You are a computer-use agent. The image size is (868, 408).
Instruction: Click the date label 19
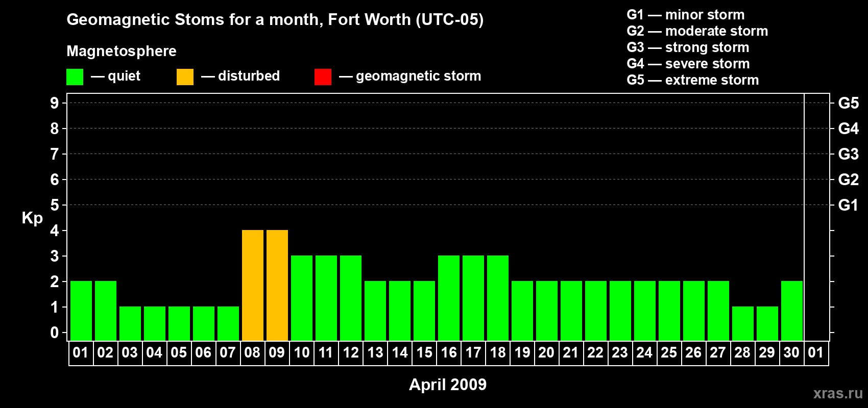[522, 352]
